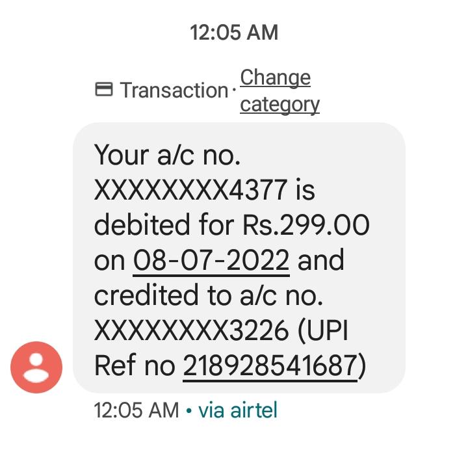The width and height of the screenshot is (468, 476).
Task: Open the Change category link
Action: (279, 90)
